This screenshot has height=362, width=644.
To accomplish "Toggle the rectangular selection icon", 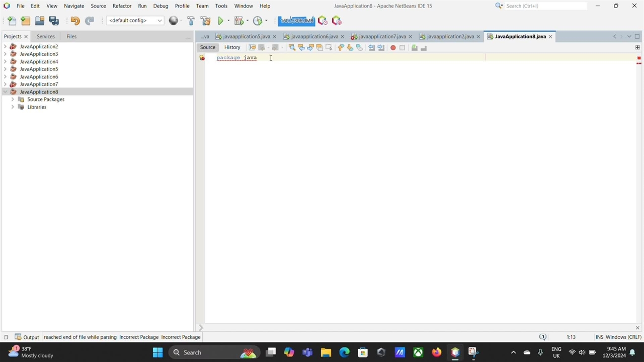I will [x=329, y=48].
